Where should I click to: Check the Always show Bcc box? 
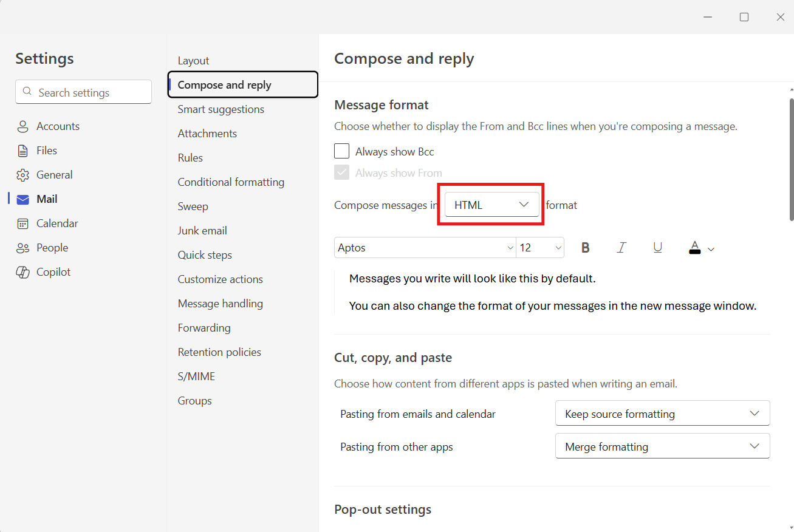(342, 151)
